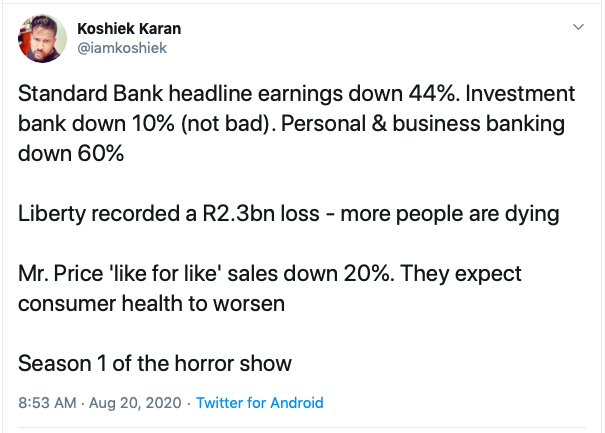Click the word 'Investment' in the first line

point(520,94)
